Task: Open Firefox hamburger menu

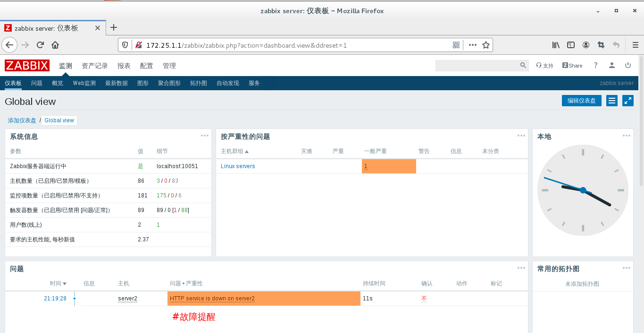Action: [635, 45]
